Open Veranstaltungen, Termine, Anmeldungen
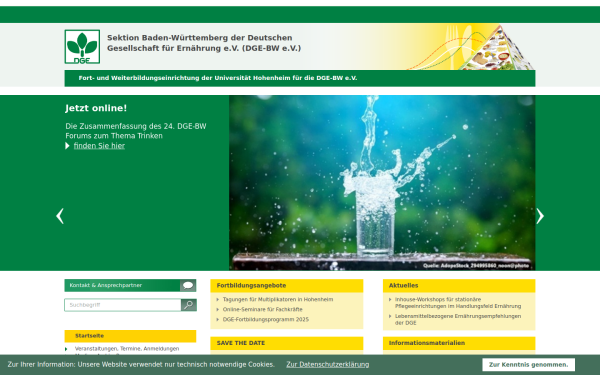The width and height of the screenshot is (600, 375). click(x=127, y=349)
